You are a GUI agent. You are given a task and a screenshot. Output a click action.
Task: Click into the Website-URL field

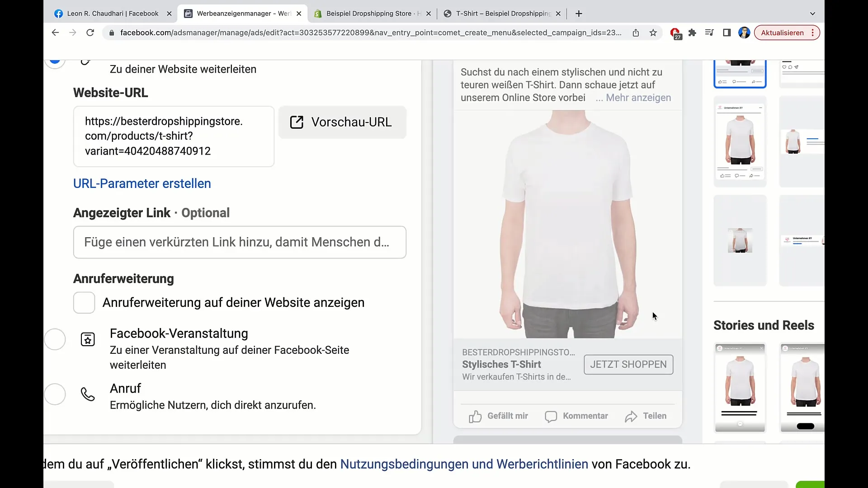(174, 136)
